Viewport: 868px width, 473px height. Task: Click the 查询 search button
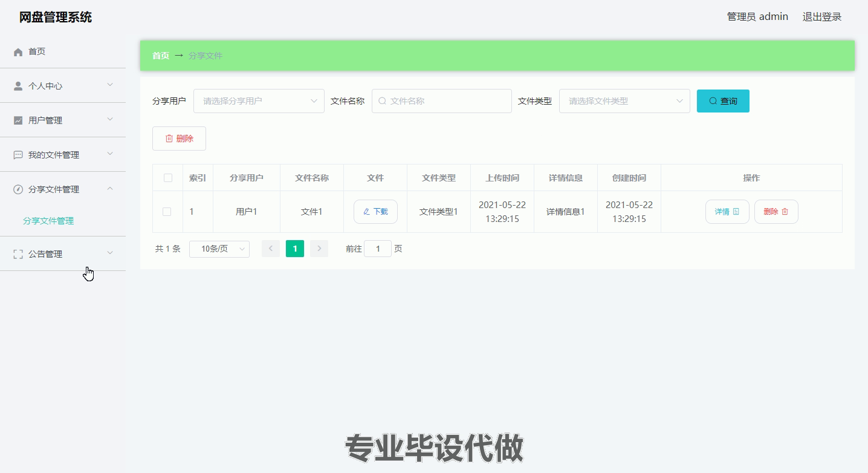pyautogui.click(x=723, y=101)
